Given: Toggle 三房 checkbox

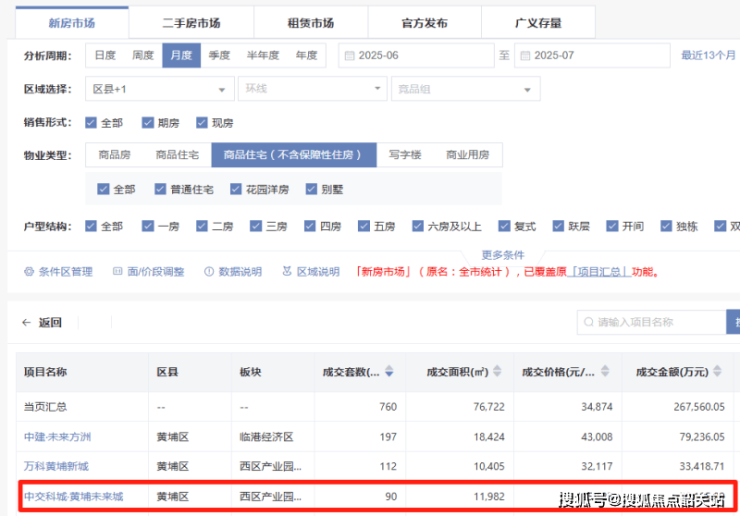Looking at the screenshot, I should coord(256,226).
